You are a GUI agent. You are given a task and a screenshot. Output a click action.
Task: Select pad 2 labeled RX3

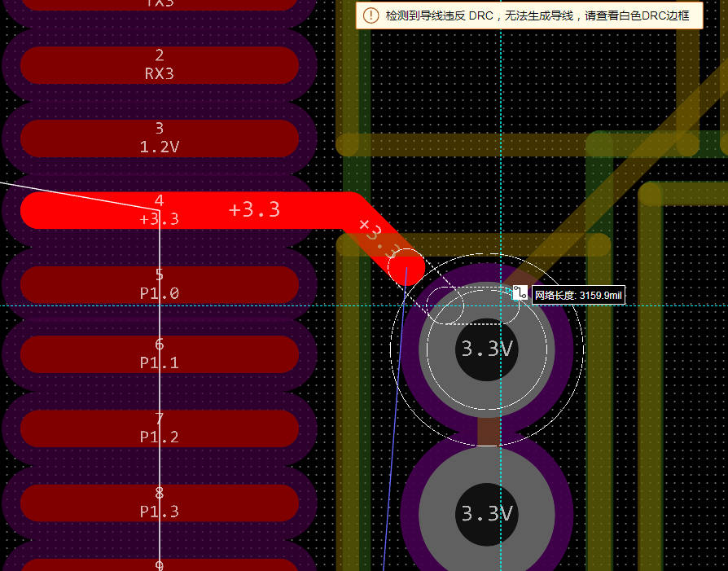click(160, 65)
